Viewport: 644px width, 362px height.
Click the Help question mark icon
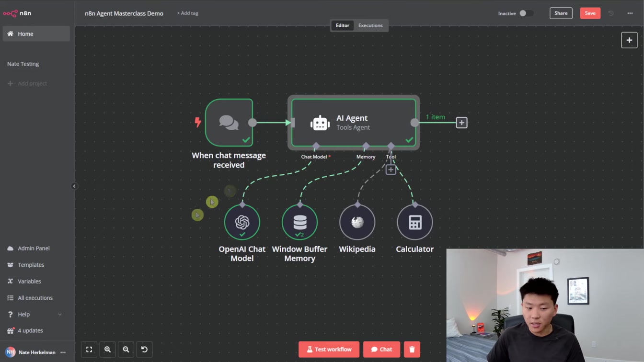[x=10, y=315]
